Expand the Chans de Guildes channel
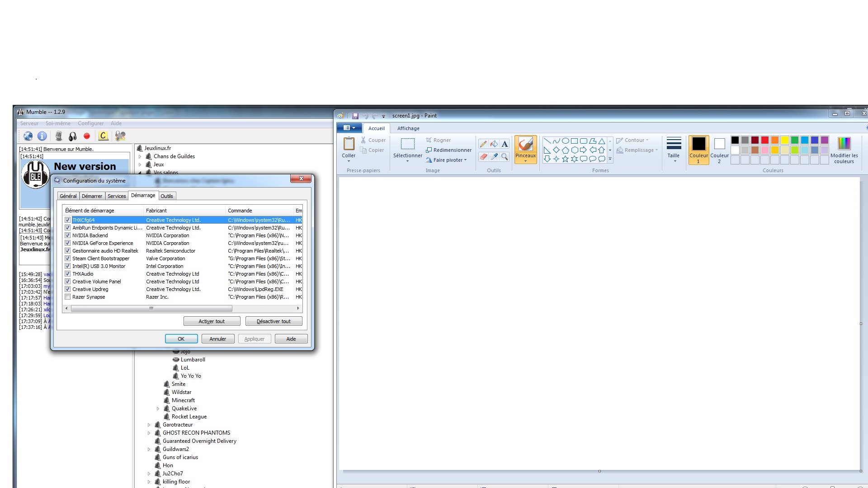This screenshot has width=868, height=488. pyautogui.click(x=140, y=156)
